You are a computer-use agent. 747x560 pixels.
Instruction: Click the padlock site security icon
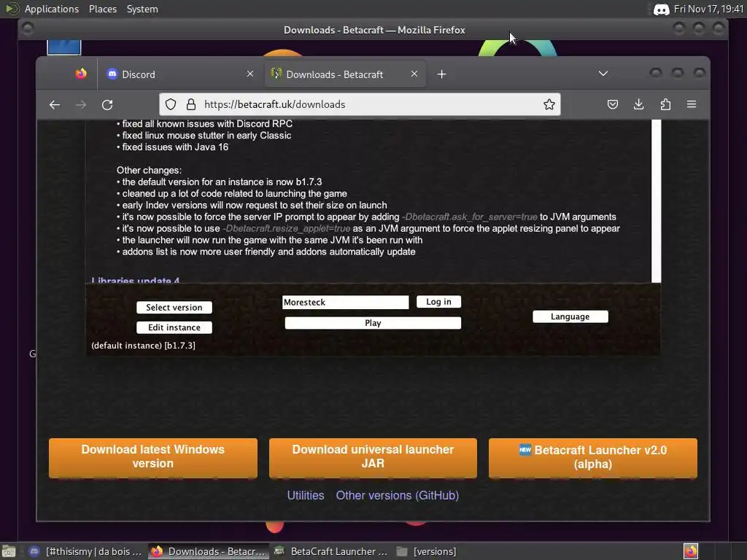click(x=191, y=104)
